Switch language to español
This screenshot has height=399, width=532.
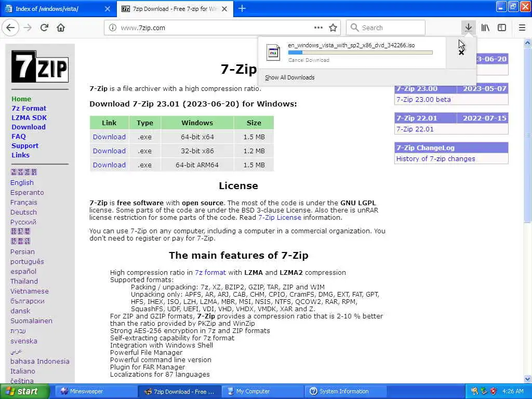click(x=23, y=271)
